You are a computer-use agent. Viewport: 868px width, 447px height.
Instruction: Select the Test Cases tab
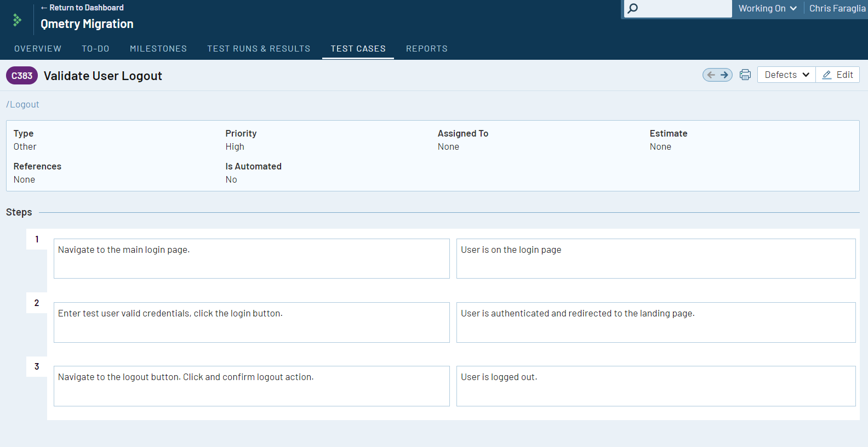[x=358, y=49]
